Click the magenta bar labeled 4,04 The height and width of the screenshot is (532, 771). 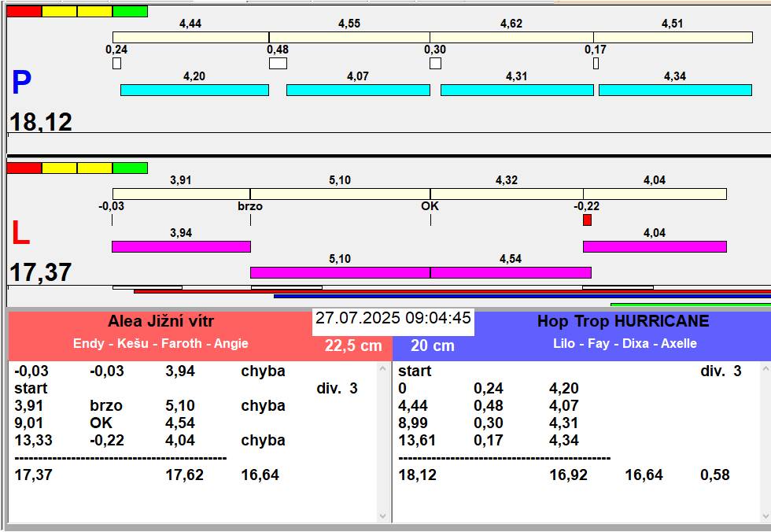[x=655, y=246]
